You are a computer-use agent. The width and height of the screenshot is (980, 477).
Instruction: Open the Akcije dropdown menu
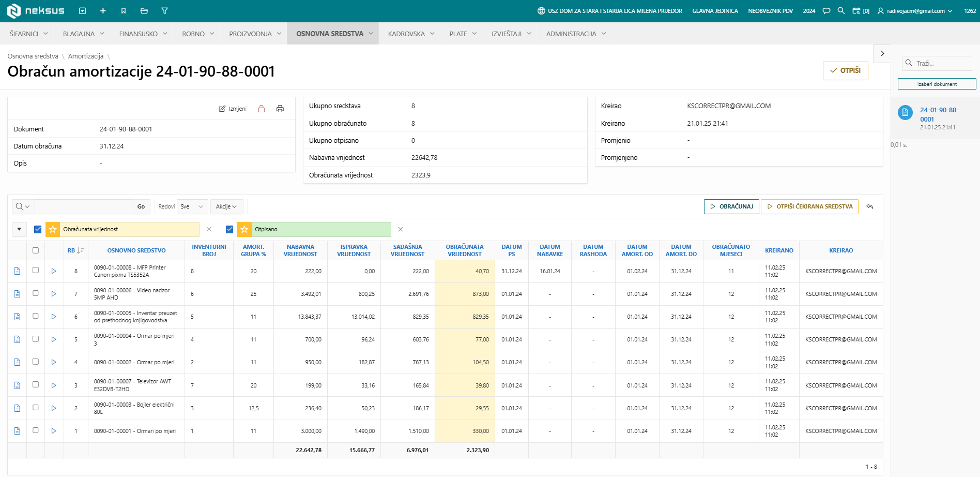point(226,206)
